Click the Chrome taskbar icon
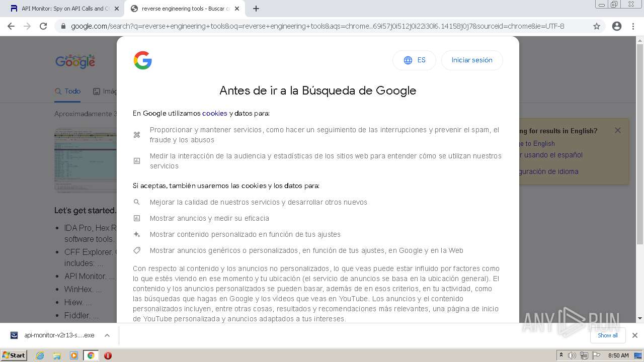Image resolution: width=644 pixels, height=362 pixels. (91, 355)
